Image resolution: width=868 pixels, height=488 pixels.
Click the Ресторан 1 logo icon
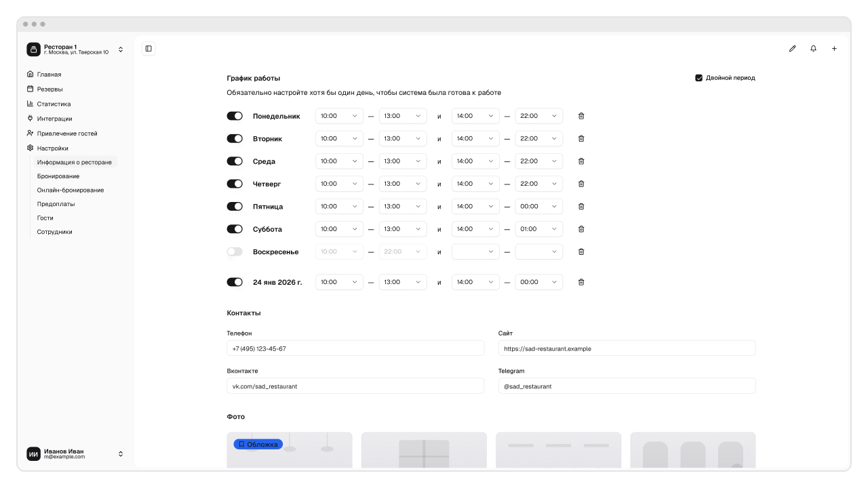pos(33,49)
